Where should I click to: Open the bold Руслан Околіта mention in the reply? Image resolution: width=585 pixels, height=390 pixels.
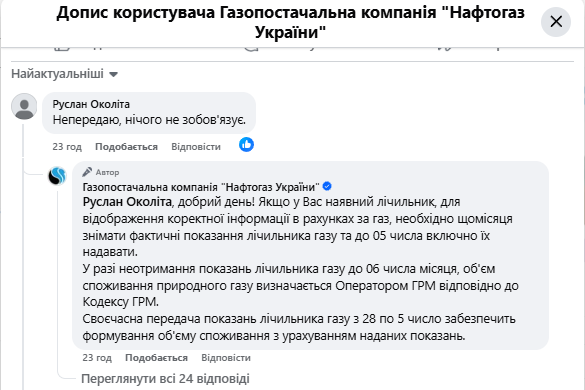click(127, 202)
